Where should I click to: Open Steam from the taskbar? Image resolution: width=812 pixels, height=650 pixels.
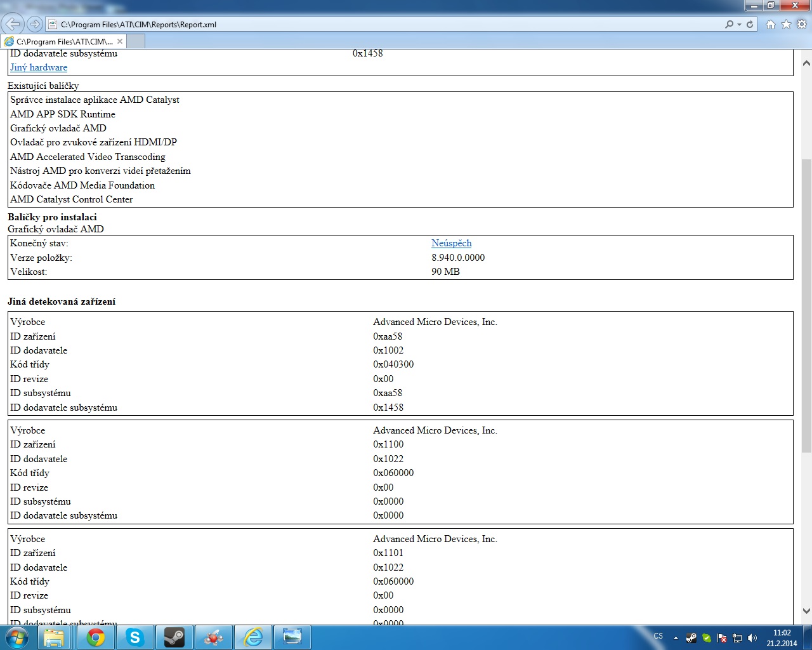[x=174, y=637]
